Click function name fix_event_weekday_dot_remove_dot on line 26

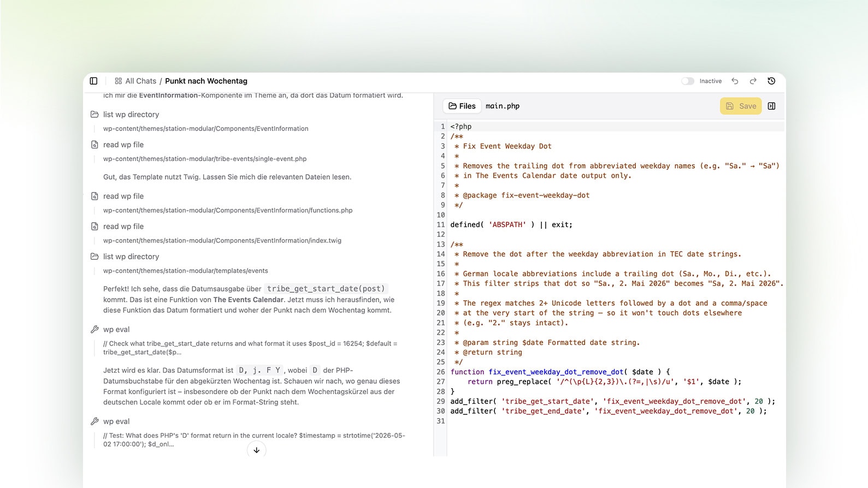coord(556,372)
